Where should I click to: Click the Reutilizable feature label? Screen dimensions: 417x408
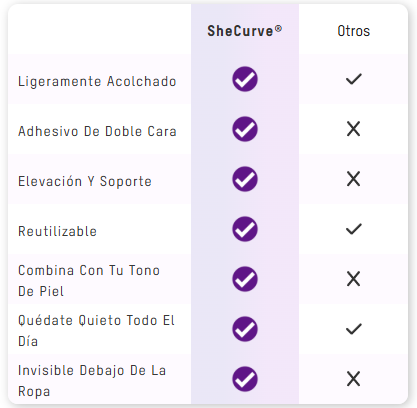[57, 231]
